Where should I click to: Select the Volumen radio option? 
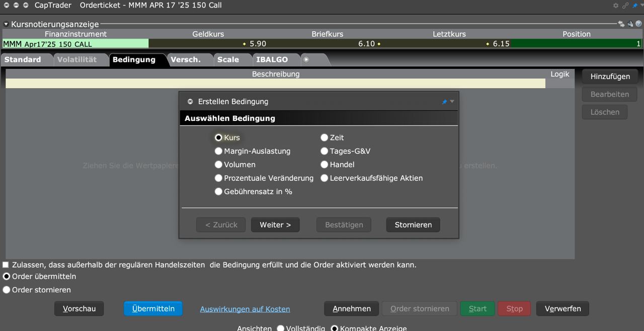pyautogui.click(x=218, y=165)
